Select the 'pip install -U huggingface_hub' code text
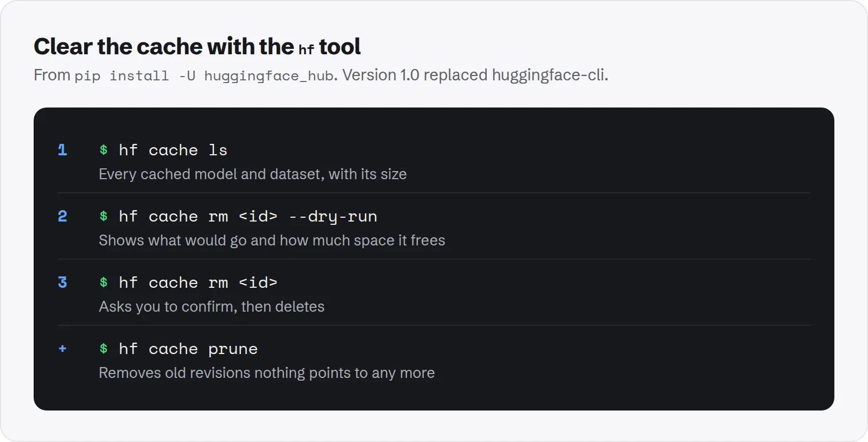This screenshot has height=442, width=868. pyautogui.click(x=204, y=76)
